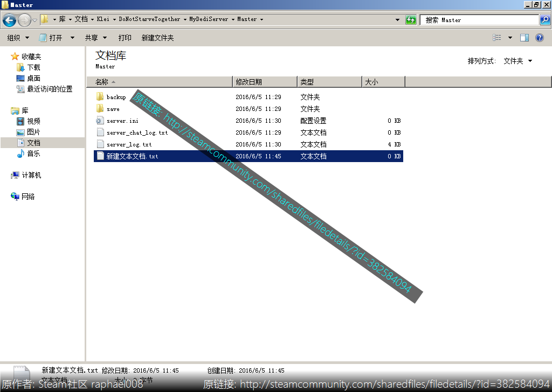The image size is (552, 392).
Task: Click the MyDediServer breadcrumb segment
Action: [209, 19]
